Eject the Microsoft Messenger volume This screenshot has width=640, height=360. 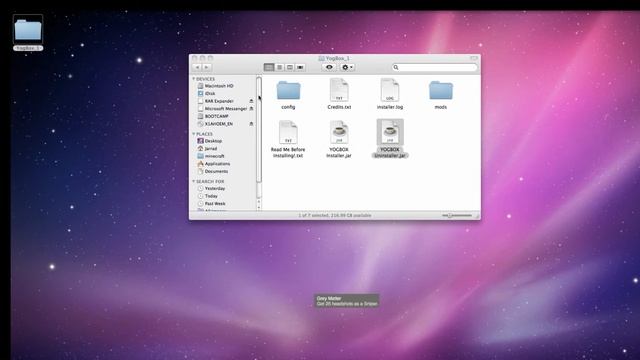tap(251, 109)
